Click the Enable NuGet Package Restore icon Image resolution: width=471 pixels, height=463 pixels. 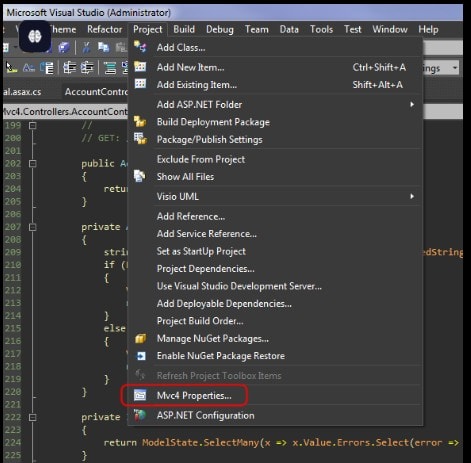coord(140,356)
